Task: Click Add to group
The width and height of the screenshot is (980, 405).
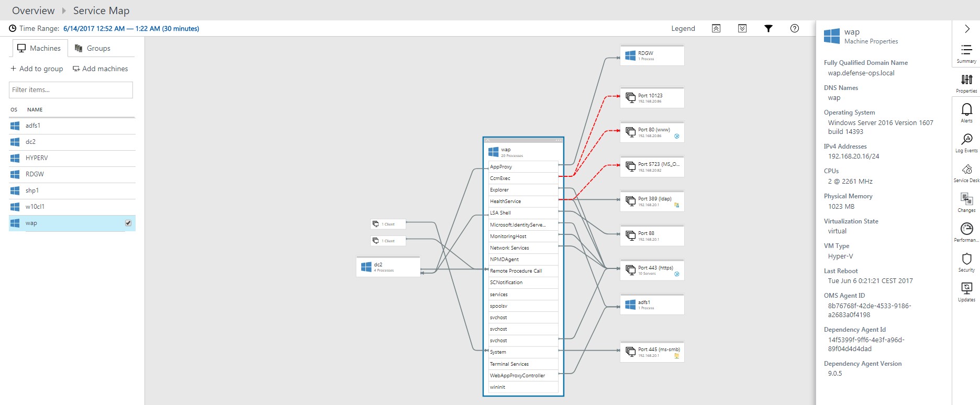Action: 37,69
